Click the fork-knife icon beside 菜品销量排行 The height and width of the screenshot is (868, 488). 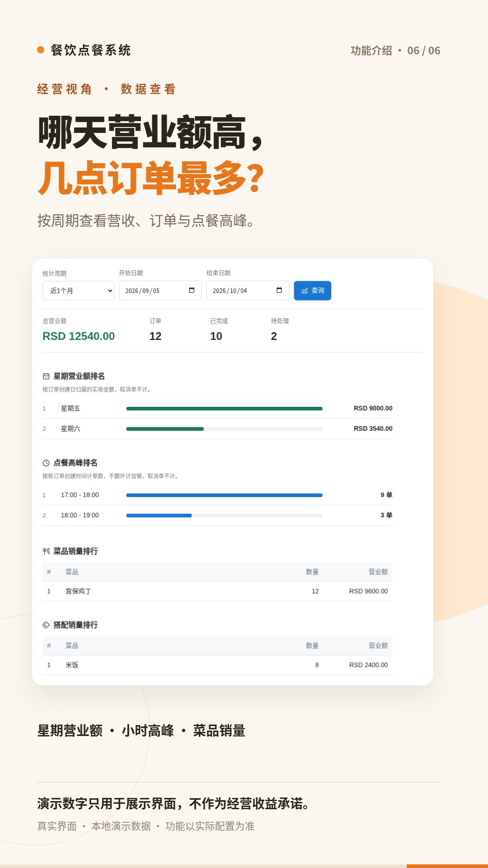[x=46, y=551]
